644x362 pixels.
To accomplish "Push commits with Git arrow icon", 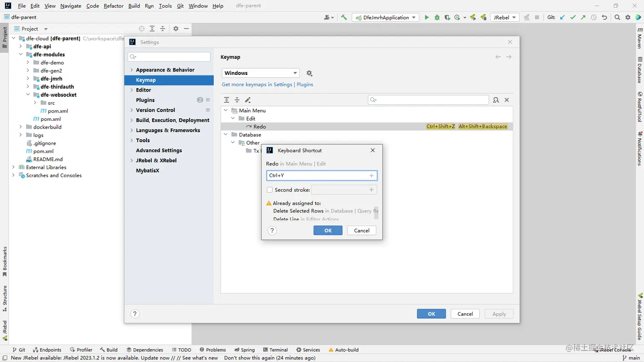I will coord(583,17).
